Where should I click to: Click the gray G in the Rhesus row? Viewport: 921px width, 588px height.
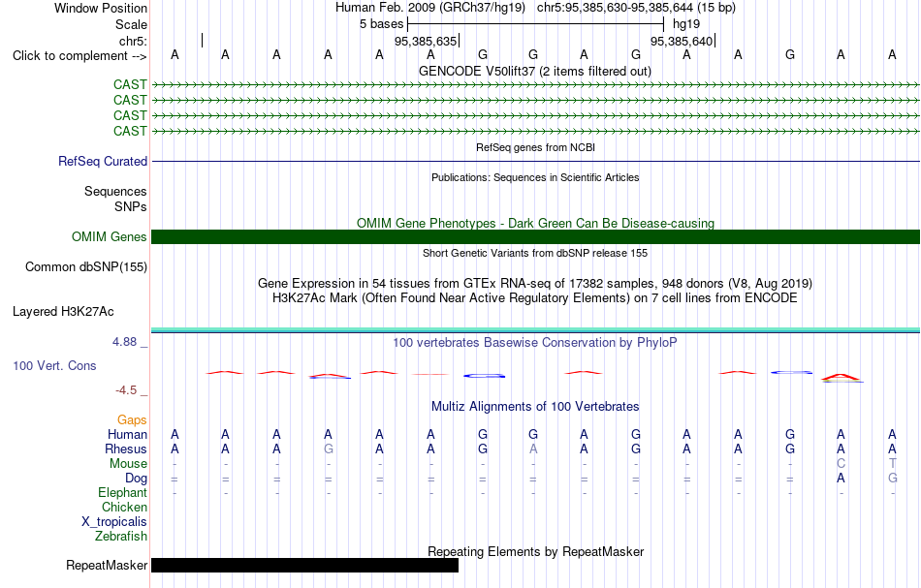click(x=329, y=449)
